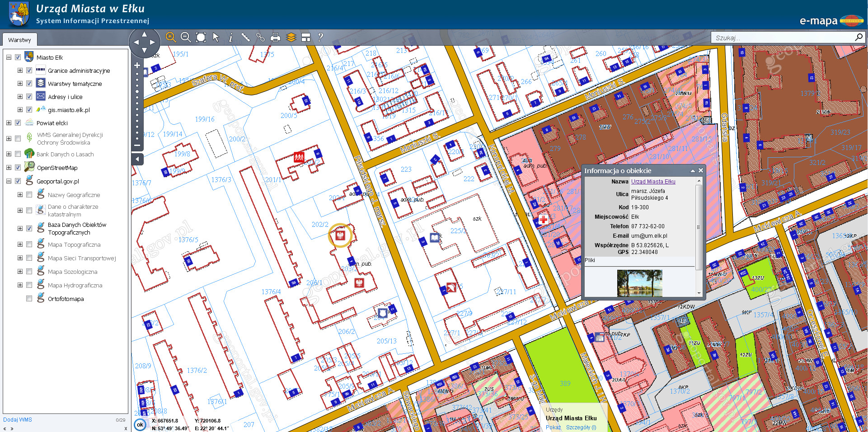Viewport: 868px width, 432px height.
Task: Open the lake photo thumbnail
Action: point(639,283)
